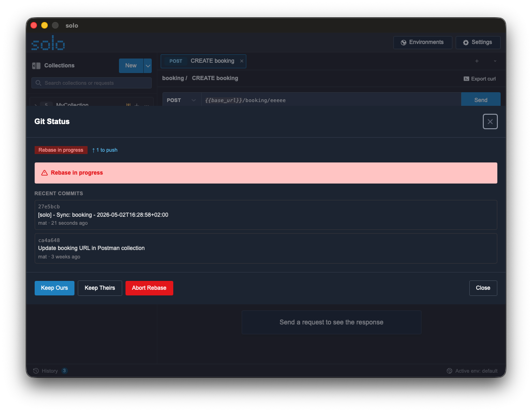532x412 pixels.
Task: Click the 'Send a request to see the response' placeholder
Action: (331, 323)
